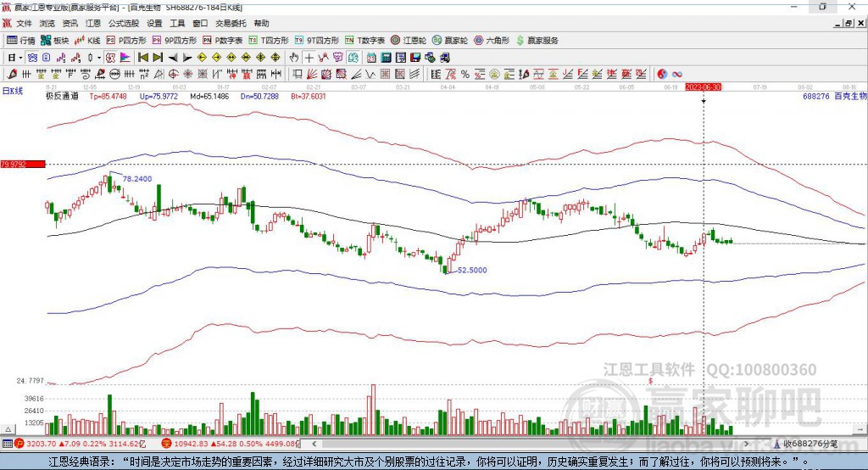Move chart left with black left arrow
Screen dimensions: 868x470
click(x=173, y=58)
